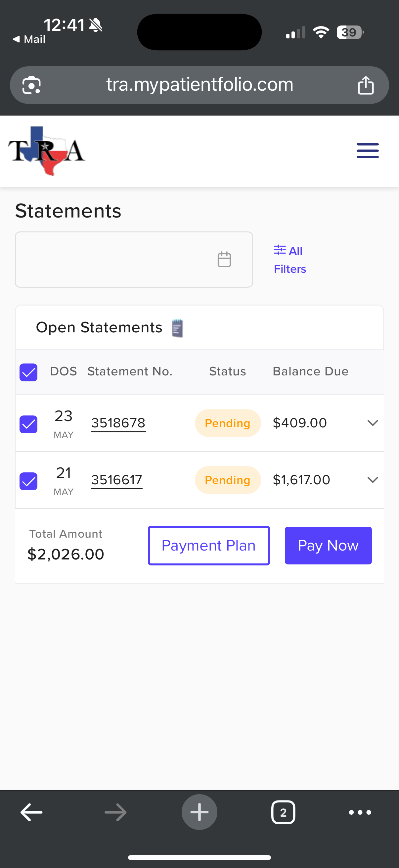Tap the share icon in address bar
The image size is (399, 868).
pyautogui.click(x=365, y=85)
